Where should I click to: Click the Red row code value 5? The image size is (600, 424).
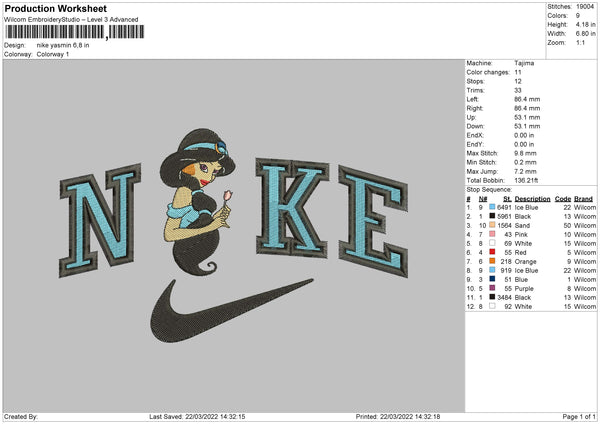coord(569,253)
